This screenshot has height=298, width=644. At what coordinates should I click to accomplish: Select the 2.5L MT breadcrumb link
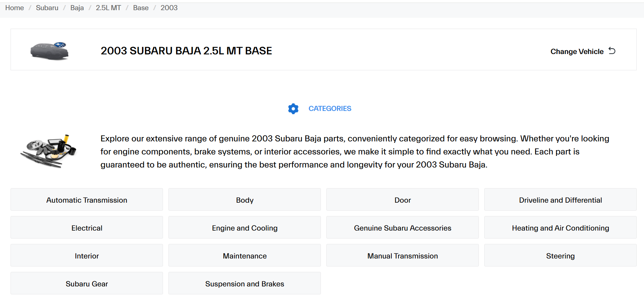[108, 8]
